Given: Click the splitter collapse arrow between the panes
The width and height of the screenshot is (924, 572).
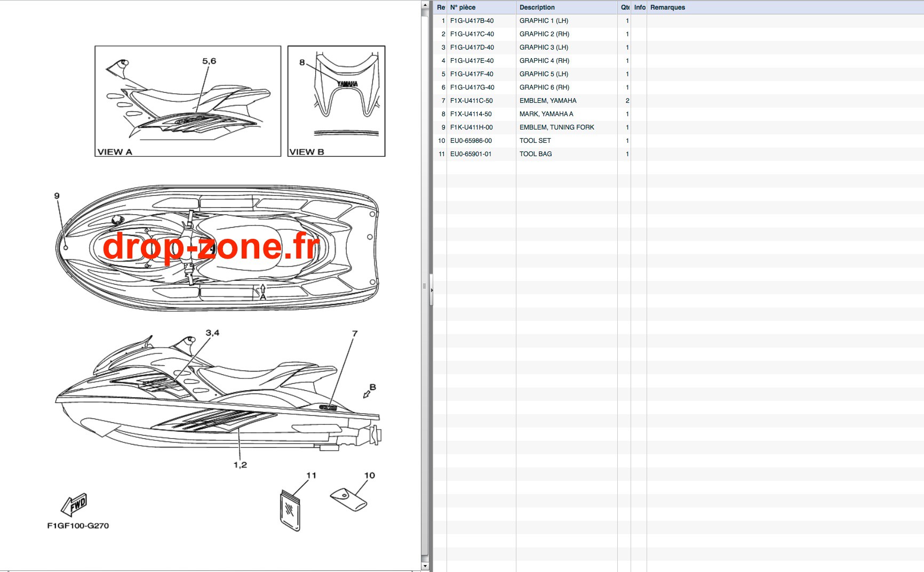Looking at the screenshot, I should point(432,291).
